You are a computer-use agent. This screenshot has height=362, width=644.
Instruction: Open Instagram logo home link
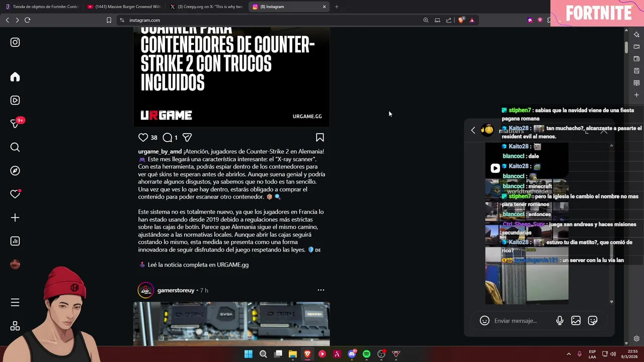[x=15, y=42]
